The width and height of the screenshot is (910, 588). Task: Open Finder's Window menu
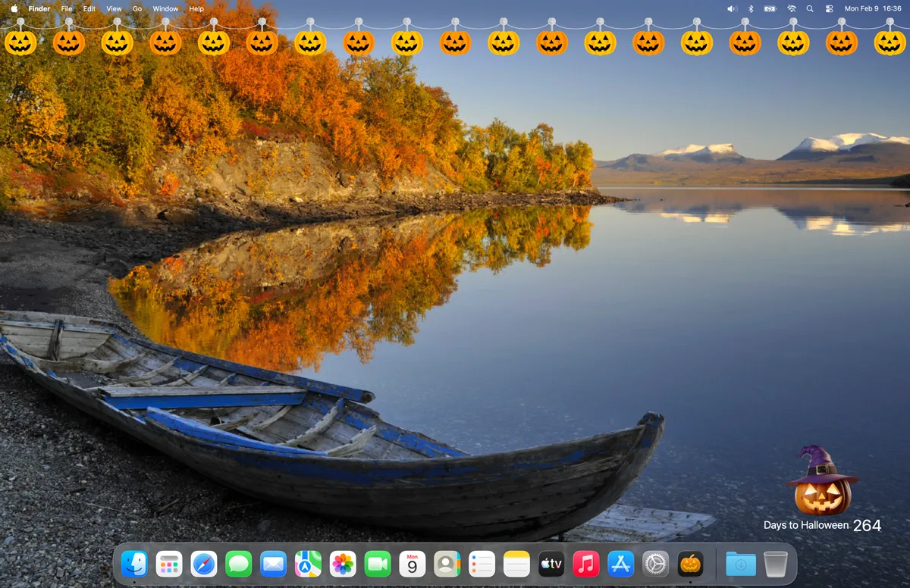click(165, 8)
